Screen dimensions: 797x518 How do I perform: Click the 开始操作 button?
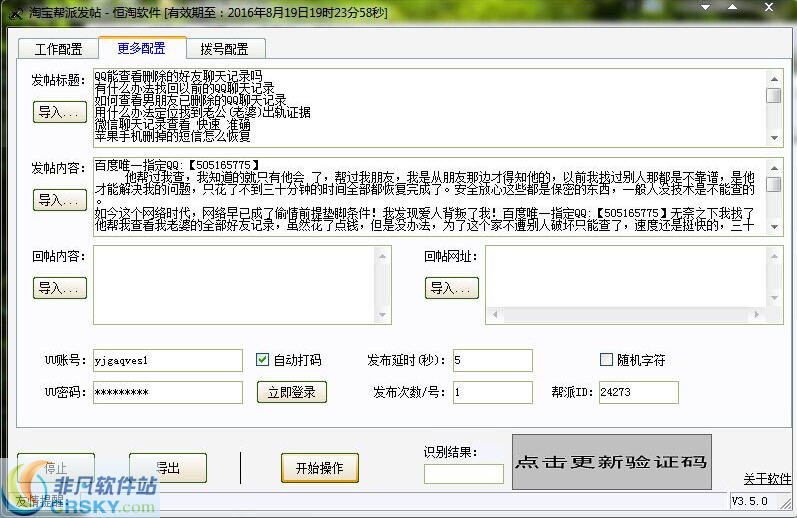coord(320,468)
